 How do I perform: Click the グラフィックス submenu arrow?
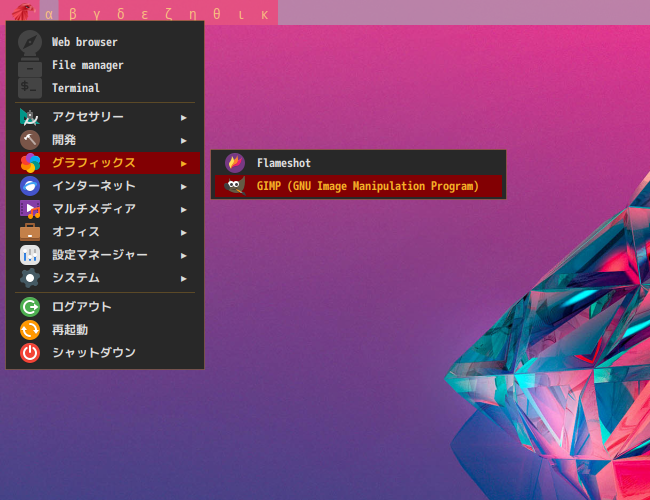[184, 164]
